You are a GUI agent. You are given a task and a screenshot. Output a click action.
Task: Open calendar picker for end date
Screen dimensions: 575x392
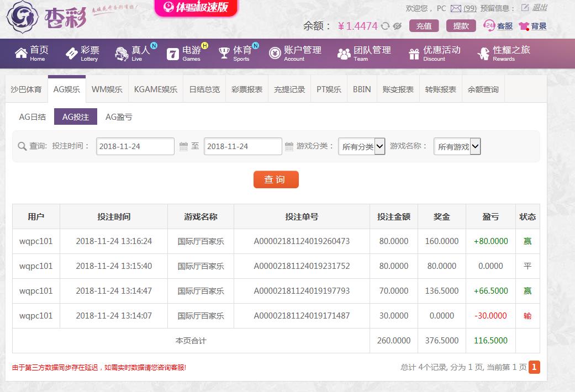tap(289, 146)
